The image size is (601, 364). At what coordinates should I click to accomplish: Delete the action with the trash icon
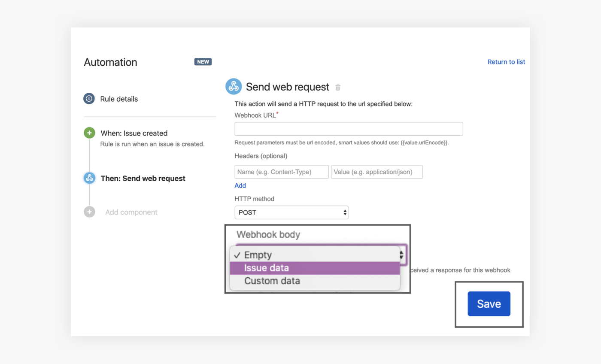(x=338, y=88)
